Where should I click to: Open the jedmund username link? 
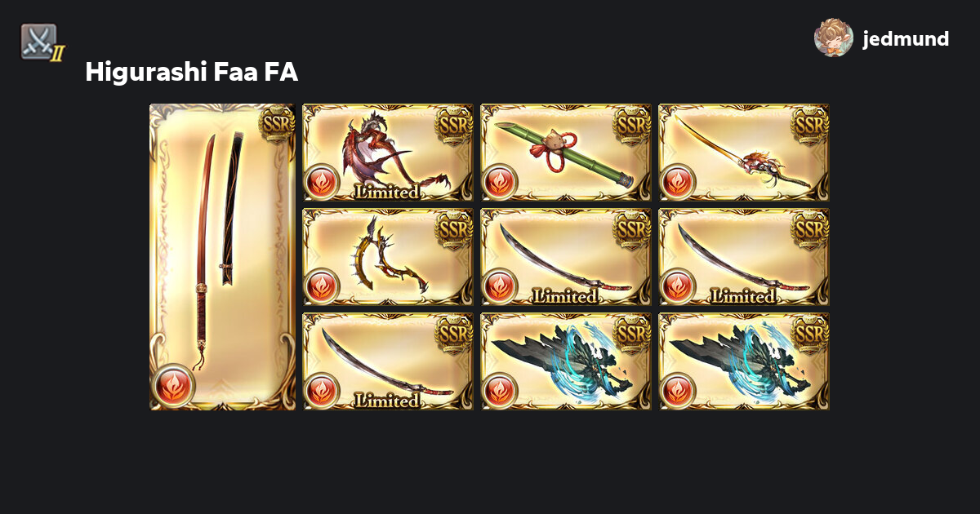pos(906,38)
